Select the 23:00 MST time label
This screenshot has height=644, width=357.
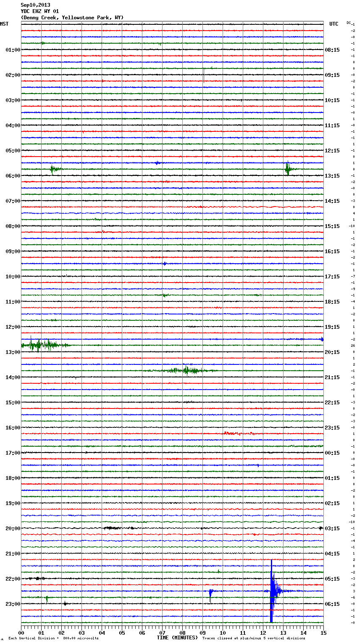13,604
